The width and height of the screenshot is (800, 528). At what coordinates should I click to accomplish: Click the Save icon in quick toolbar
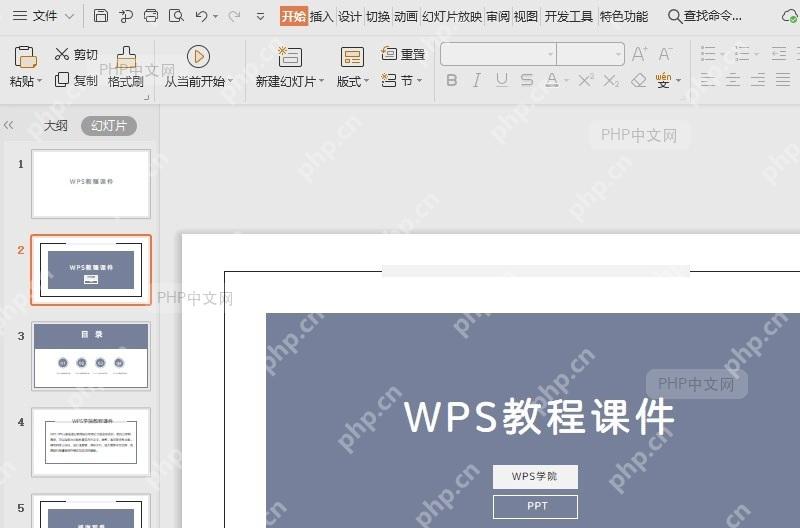coord(101,16)
